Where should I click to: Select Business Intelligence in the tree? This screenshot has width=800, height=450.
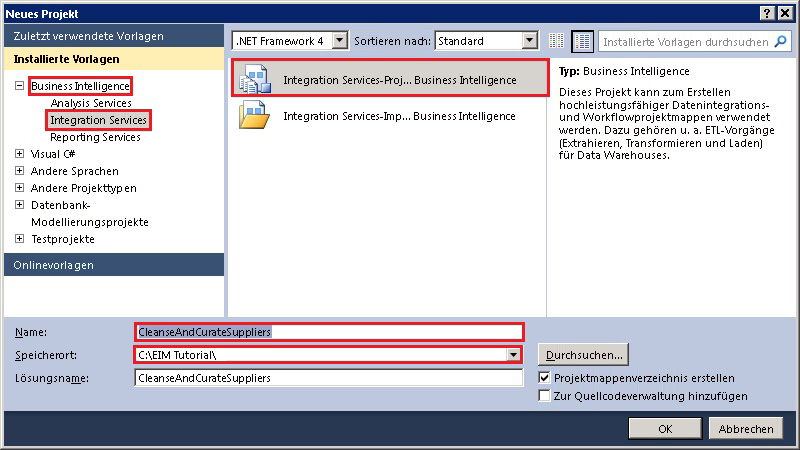81,86
